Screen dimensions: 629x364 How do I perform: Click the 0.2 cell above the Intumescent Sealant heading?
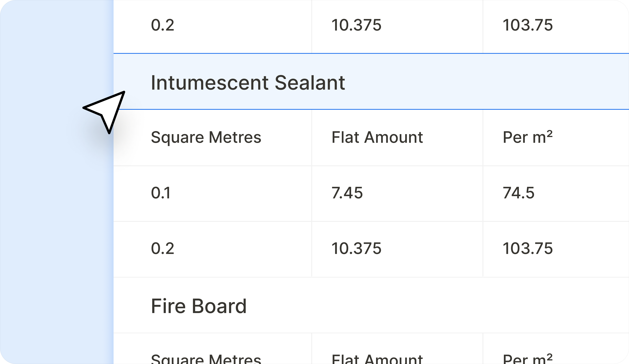click(x=212, y=26)
